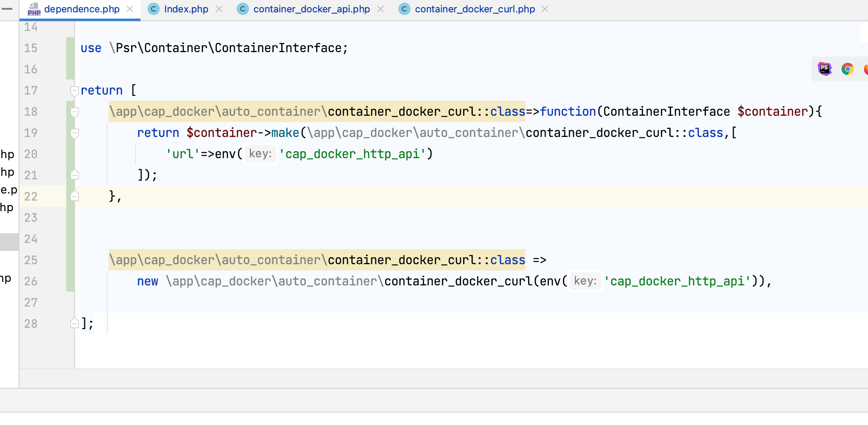Open the container_docker_curl.php tab
The width and height of the screenshot is (868, 425).
coord(475,9)
